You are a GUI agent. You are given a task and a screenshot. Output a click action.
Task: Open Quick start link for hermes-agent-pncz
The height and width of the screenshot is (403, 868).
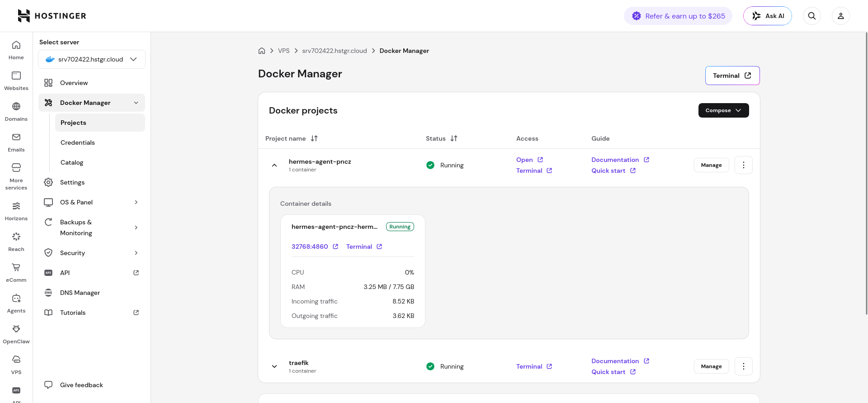613,171
